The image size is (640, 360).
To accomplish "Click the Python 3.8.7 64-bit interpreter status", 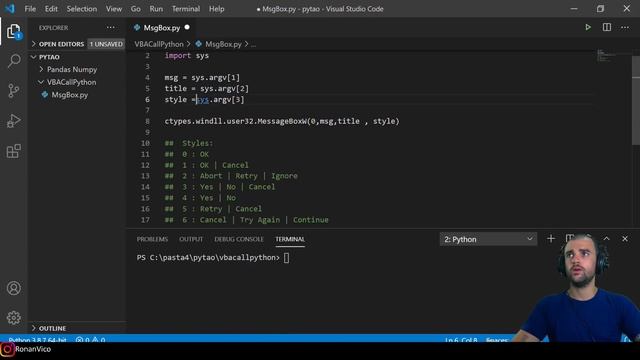I will 37,340.
